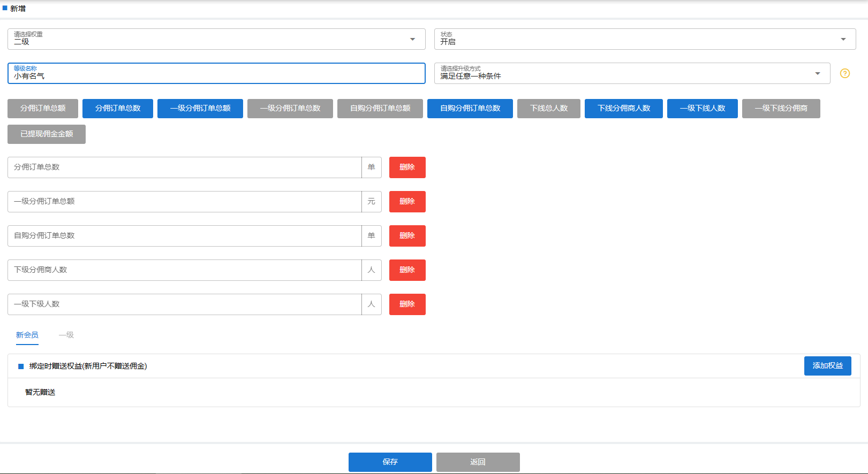Switch to the 新会员 tab
Screen dimensions: 868x474
point(27,335)
